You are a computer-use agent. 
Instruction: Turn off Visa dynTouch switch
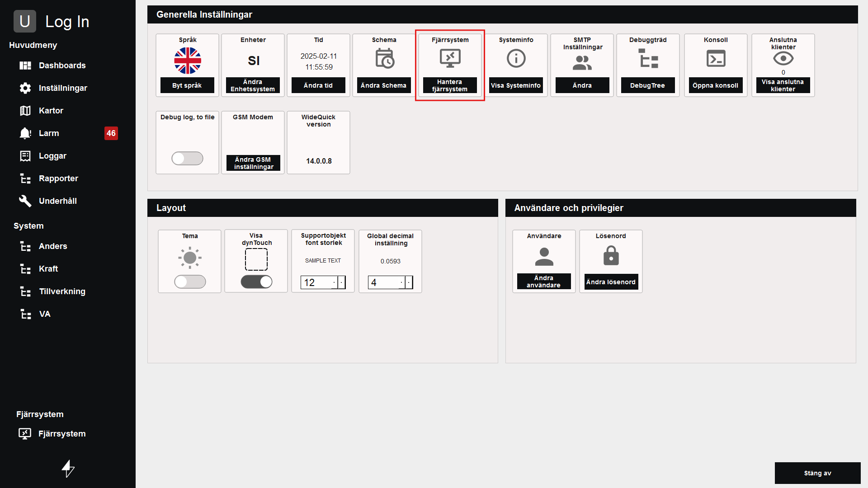[x=256, y=282]
